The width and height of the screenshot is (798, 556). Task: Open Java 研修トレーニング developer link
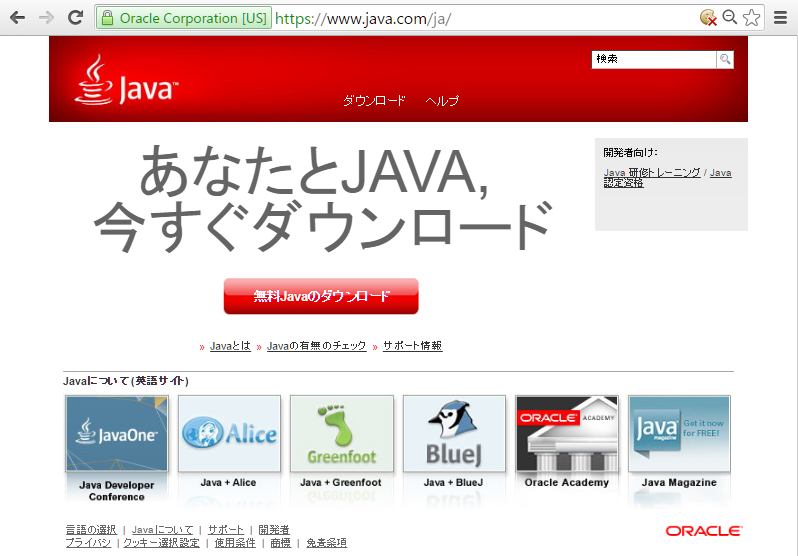pyautogui.click(x=652, y=173)
